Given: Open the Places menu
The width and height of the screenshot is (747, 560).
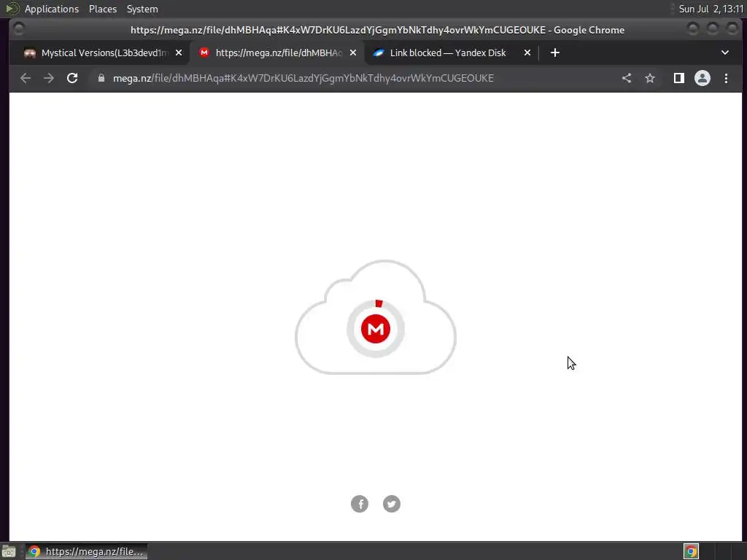Looking at the screenshot, I should click(103, 9).
